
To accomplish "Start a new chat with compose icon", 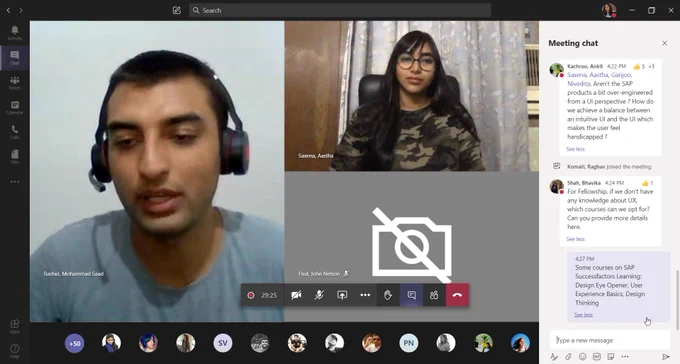I will (177, 10).
